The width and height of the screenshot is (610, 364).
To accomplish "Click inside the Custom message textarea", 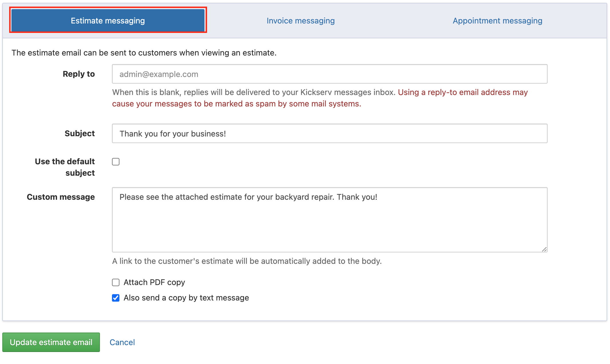I will (329, 220).
